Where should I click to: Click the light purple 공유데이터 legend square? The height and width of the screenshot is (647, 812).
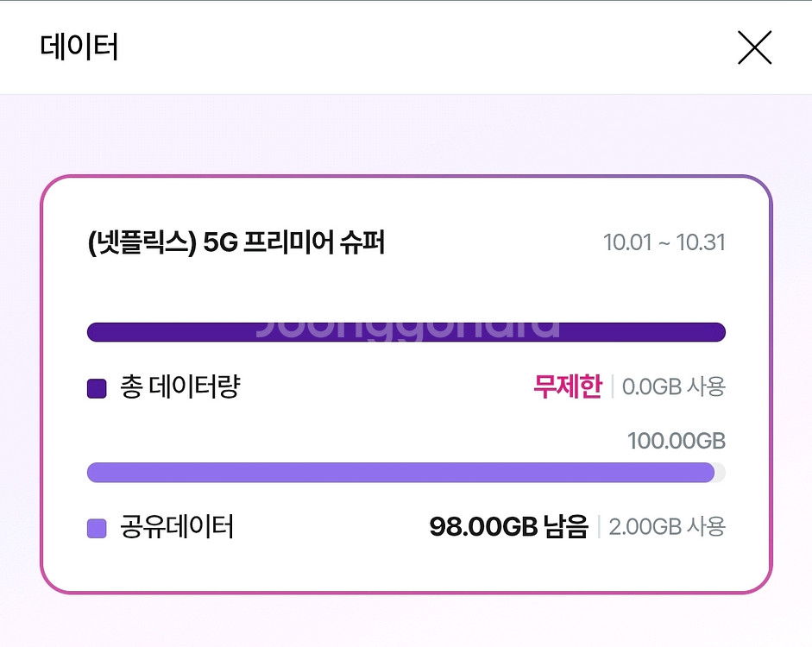(x=97, y=528)
